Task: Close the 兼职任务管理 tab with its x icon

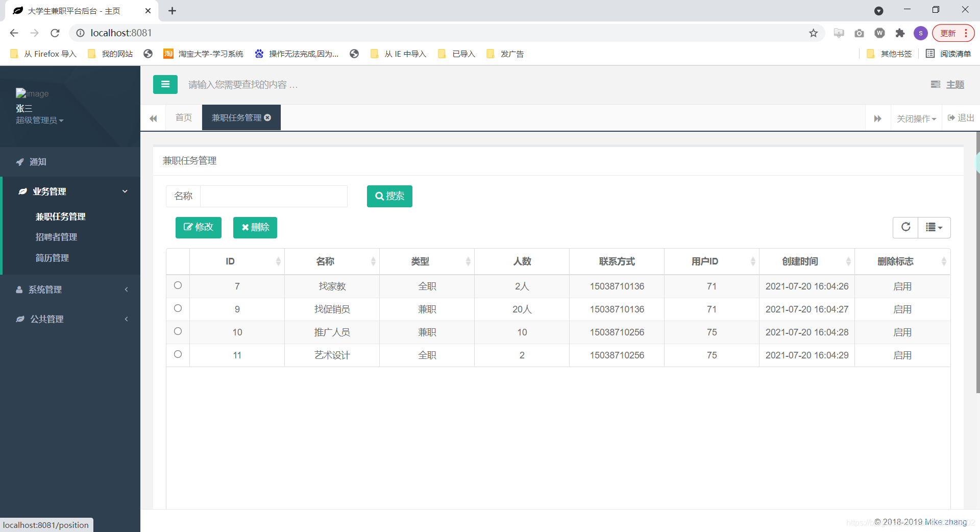Action: click(x=267, y=118)
